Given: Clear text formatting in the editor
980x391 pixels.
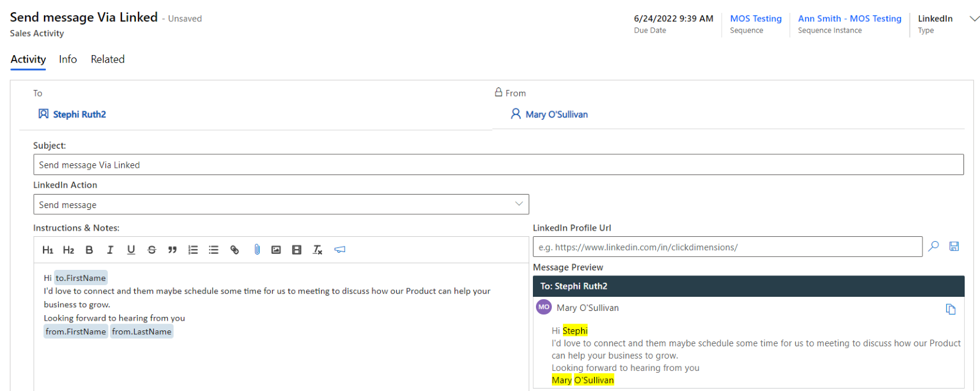Looking at the screenshot, I should click(317, 250).
